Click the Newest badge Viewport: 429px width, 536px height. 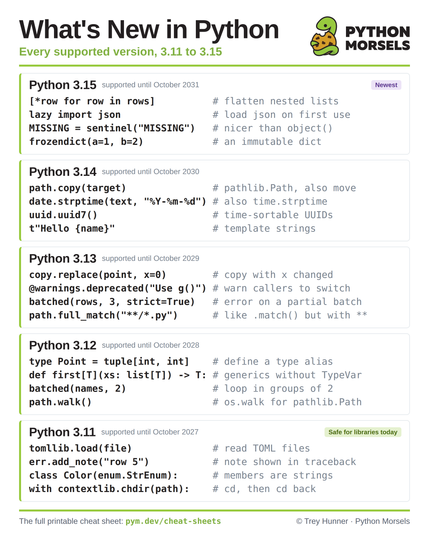pos(386,85)
